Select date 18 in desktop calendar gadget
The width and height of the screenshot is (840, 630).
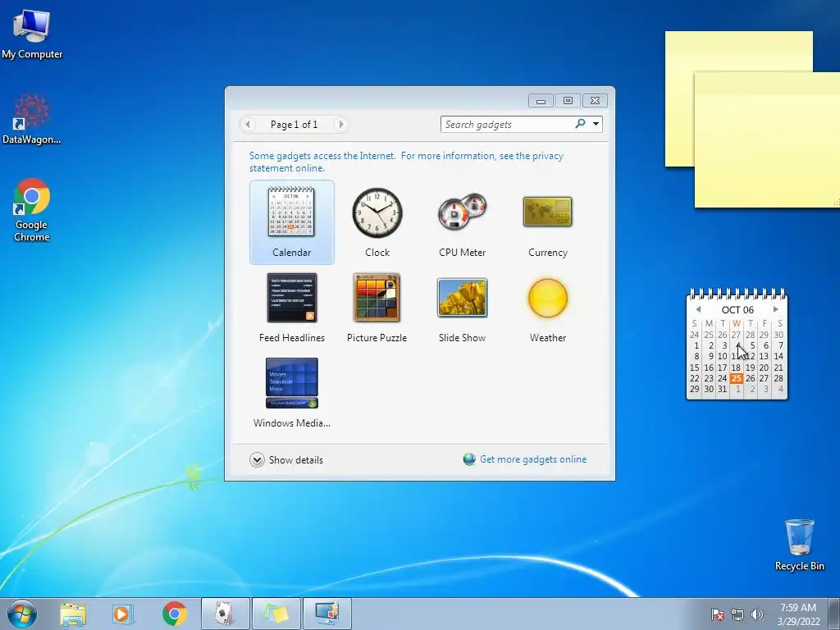tap(736, 367)
